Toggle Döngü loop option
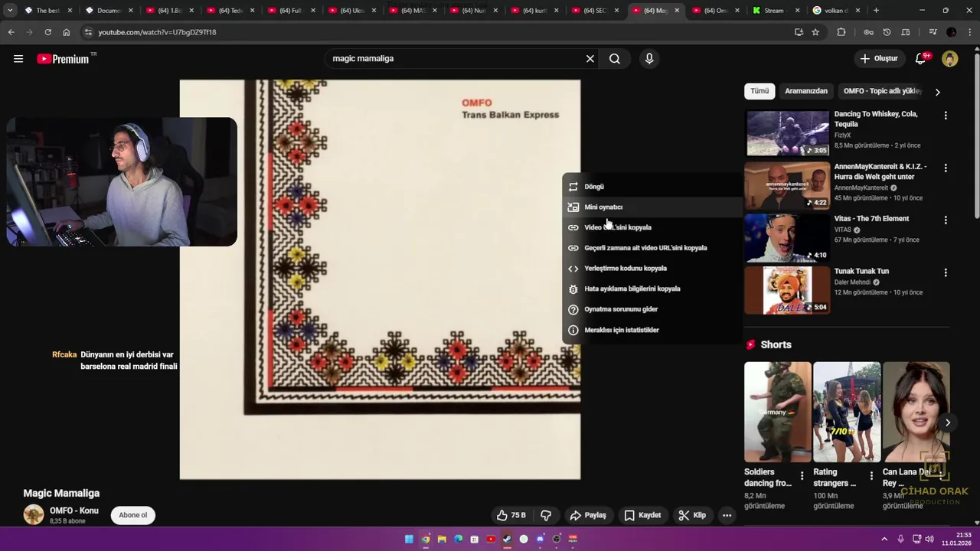The image size is (980, 551). click(x=652, y=187)
